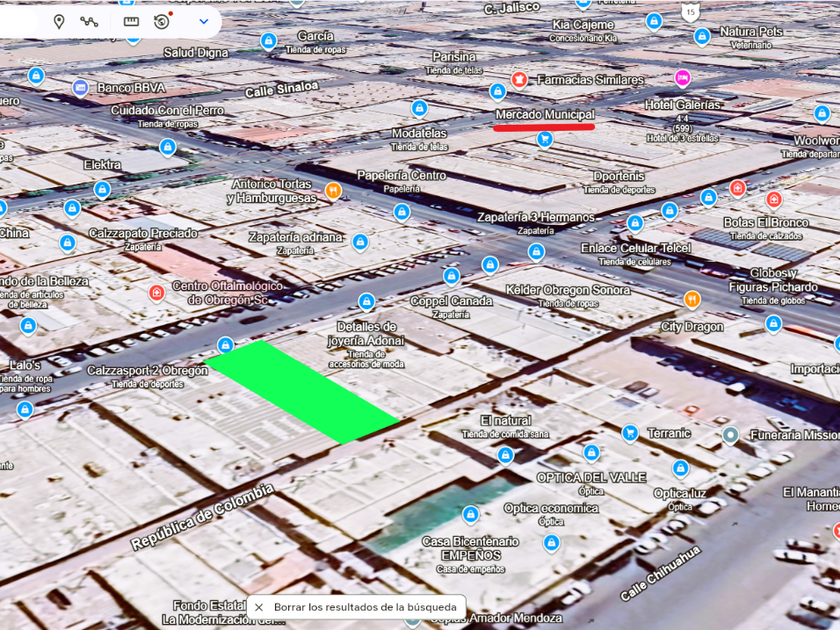The width and height of the screenshot is (840, 630).
Task: Click the Lalo's clothing store label
Action: [25, 365]
